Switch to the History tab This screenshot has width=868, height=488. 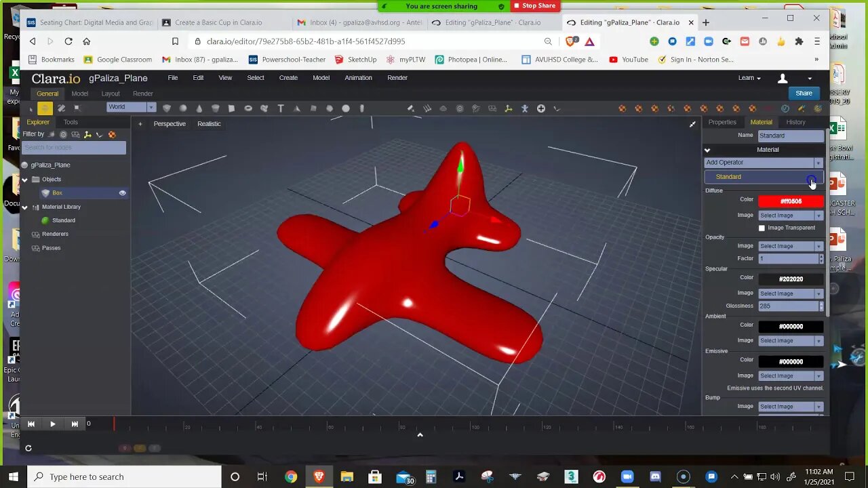click(x=796, y=123)
